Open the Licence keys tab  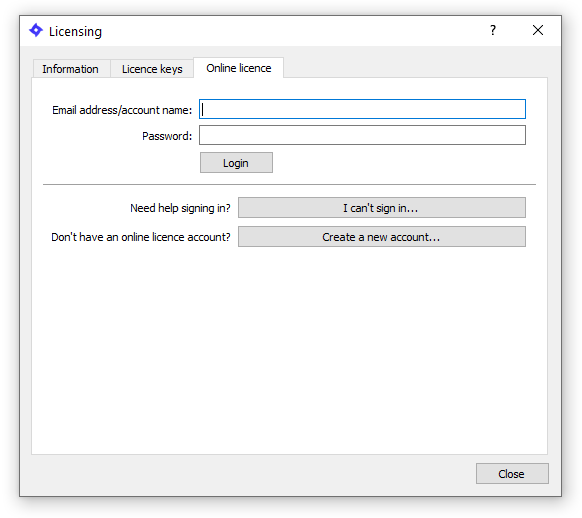pos(152,69)
